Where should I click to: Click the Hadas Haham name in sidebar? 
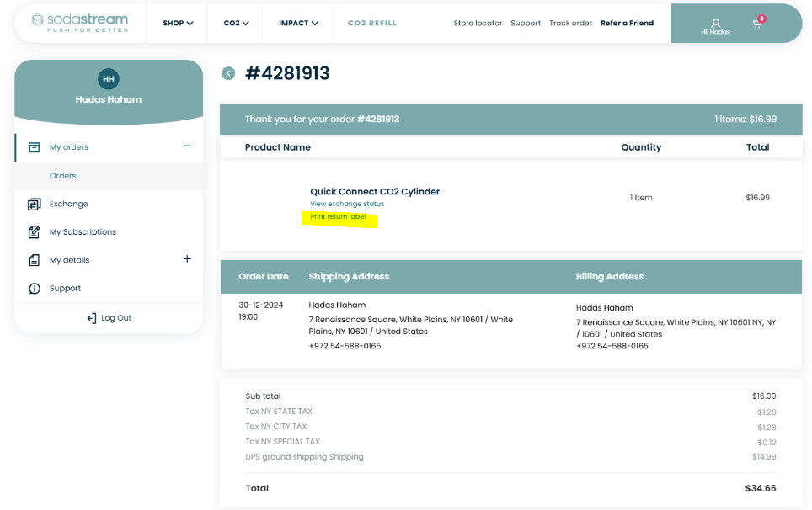[108, 99]
